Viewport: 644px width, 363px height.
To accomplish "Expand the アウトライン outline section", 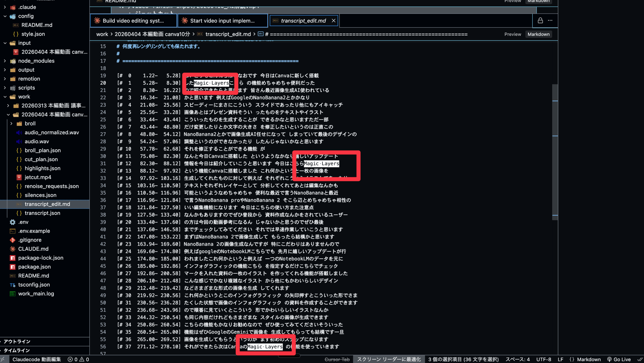I will tap(17, 341).
